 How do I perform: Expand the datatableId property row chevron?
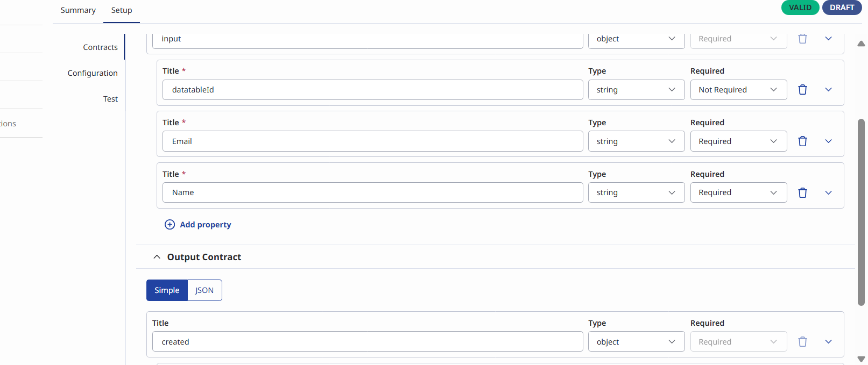[x=828, y=90]
